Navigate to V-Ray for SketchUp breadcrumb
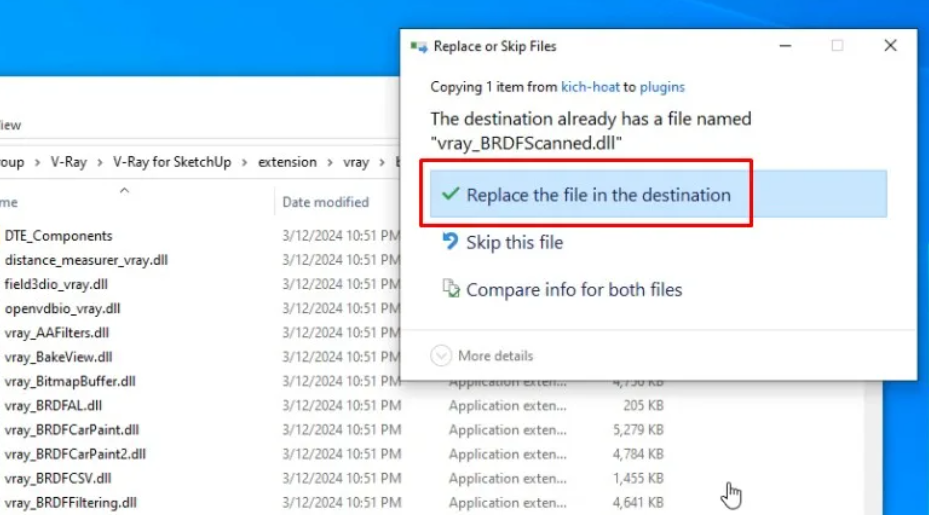929x515 pixels. point(172,162)
